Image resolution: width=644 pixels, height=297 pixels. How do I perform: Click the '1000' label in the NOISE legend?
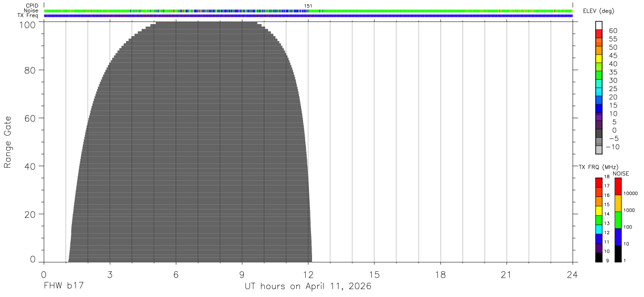pyautogui.click(x=629, y=210)
